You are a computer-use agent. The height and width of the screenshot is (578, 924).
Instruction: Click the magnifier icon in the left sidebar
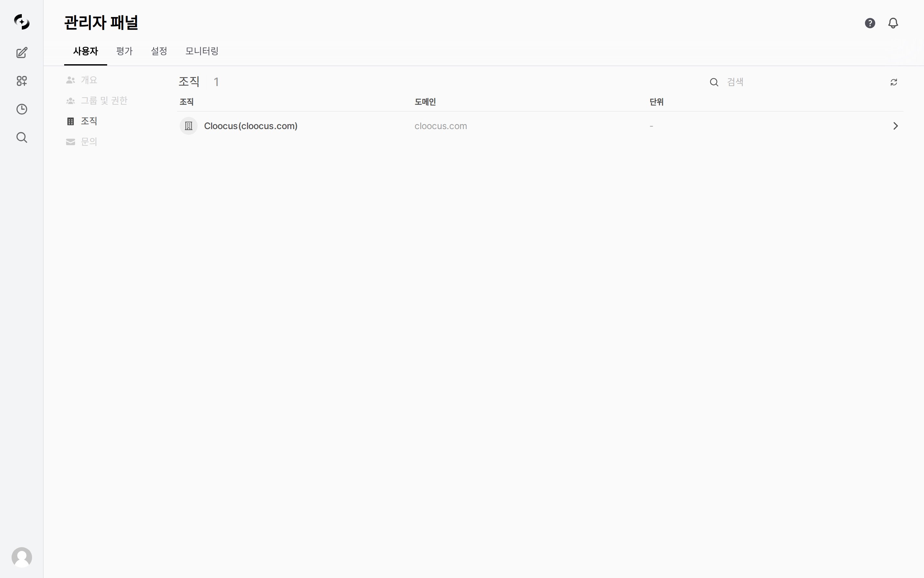(22, 138)
